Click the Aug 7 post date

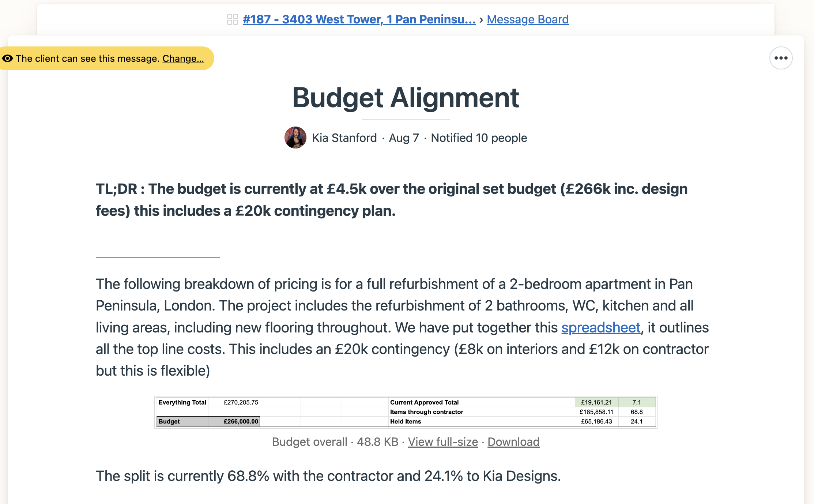pyautogui.click(x=404, y=138)
